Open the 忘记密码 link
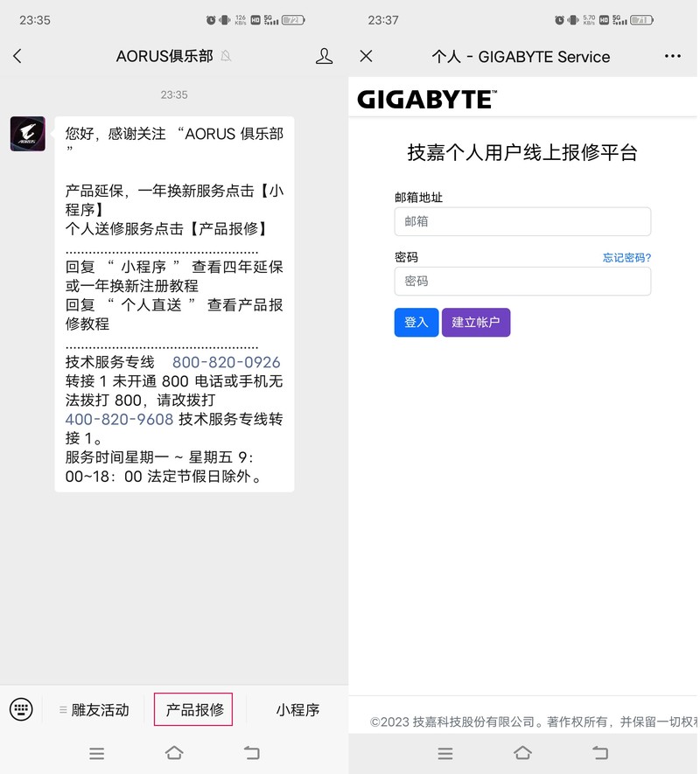 point(628,256)
